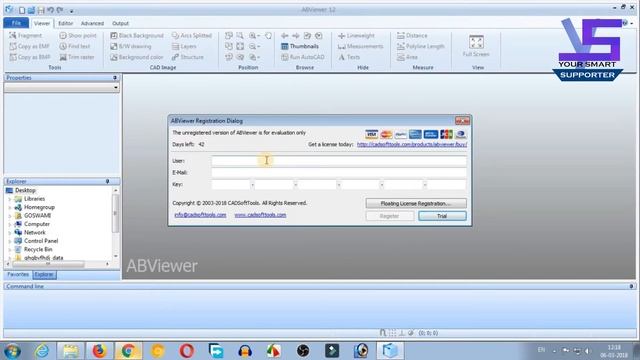This screenshot has width=640, height=360.
Task: Open the Layers dialog
Action: click(x=184, y=47)
